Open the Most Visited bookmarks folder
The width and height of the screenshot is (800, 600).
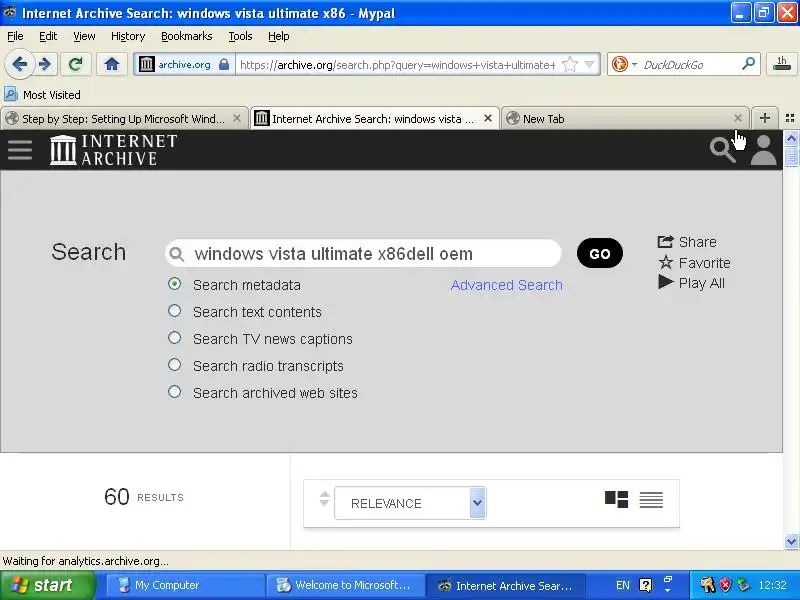tap(43, 94)
